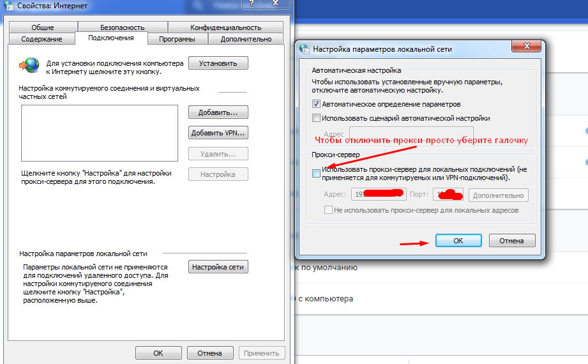The width and height of the screenshot is (588, 364).
Task: Click the LAN settings dialog title icon
Action: pyautogui.click(x=305, y=49)
